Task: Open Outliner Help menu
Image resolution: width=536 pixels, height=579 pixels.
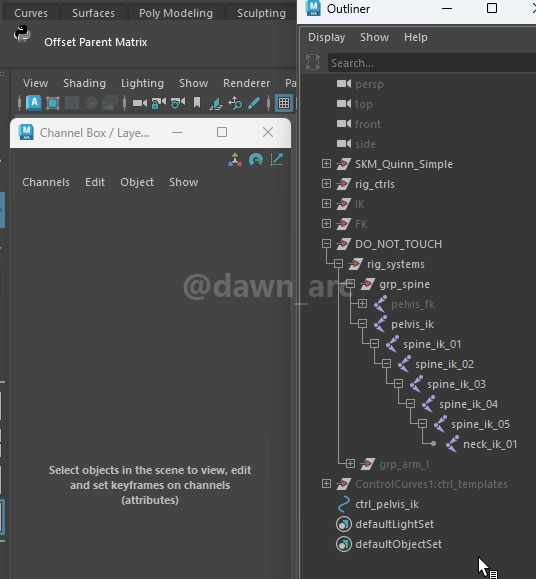Action: click(x=416, y=37)
